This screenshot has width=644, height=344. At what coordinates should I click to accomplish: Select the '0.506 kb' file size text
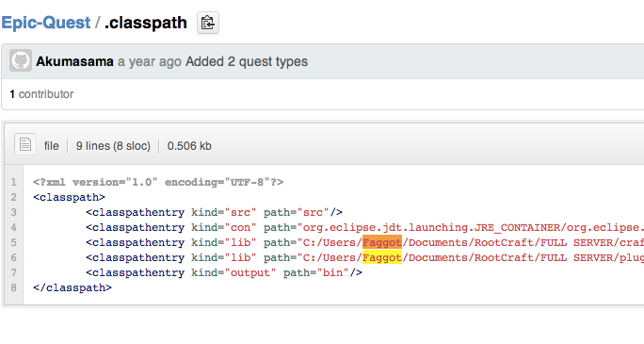pos(189,146)
